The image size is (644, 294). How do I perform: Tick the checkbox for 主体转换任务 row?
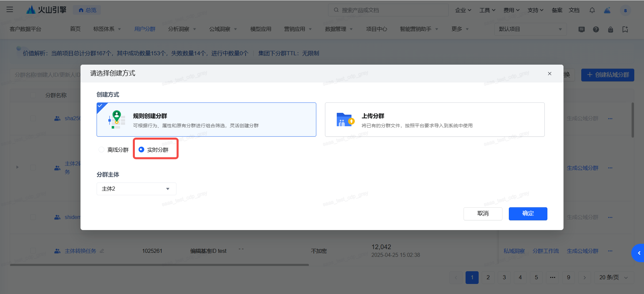pos(33,251)
